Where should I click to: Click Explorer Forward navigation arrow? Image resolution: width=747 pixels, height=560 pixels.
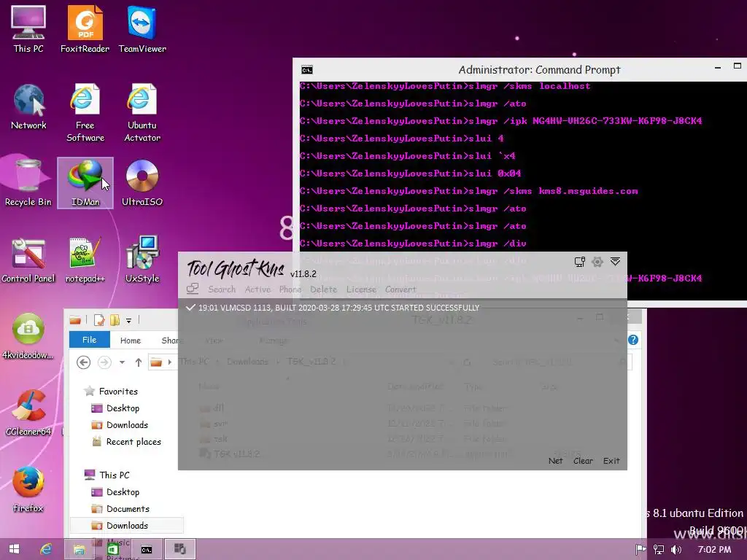coord(104,362)
